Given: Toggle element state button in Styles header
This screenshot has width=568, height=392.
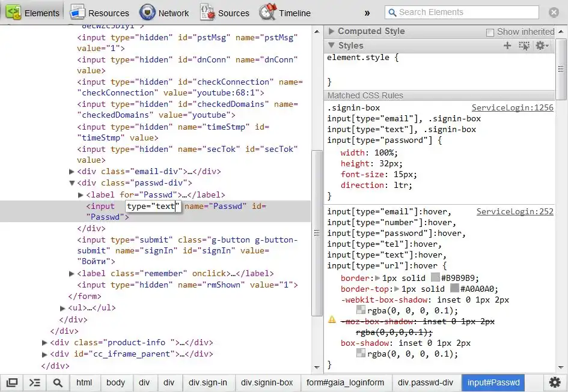Looking at the screenshot, I should pyautogui.click(x=524, y=46).
